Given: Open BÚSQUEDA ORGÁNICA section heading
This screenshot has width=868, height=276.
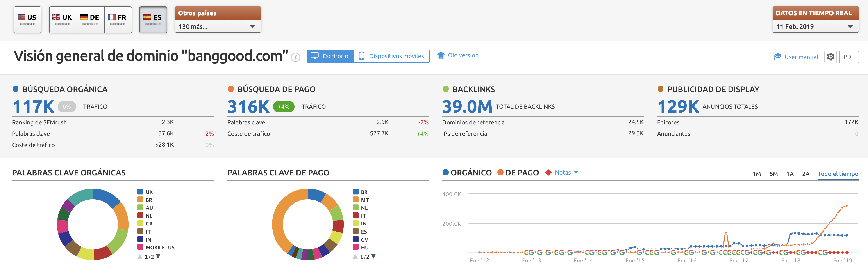Looking at the screenshot, I should pos(65,89).
